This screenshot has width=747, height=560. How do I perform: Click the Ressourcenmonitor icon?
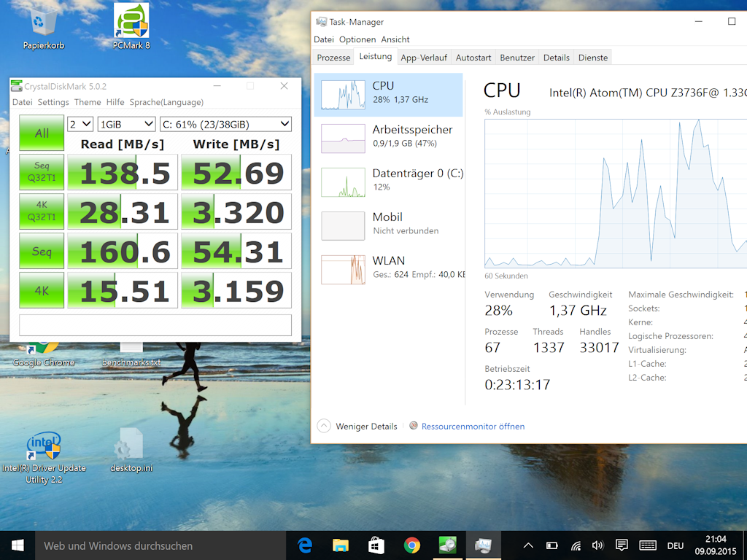(414, 426)
